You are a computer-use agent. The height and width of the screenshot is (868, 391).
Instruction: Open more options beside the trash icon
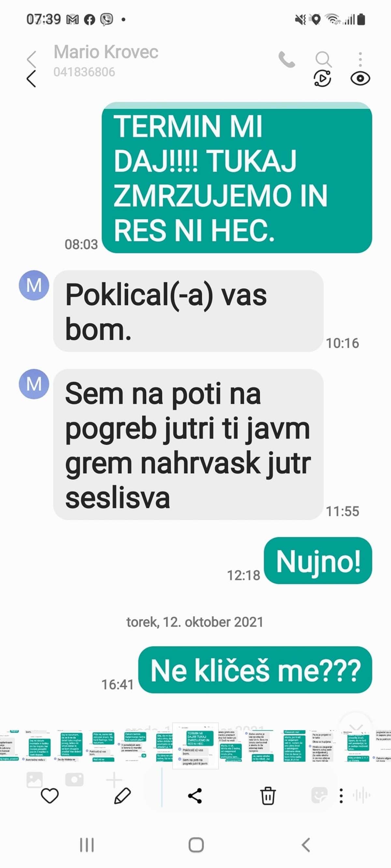(341, 796)
